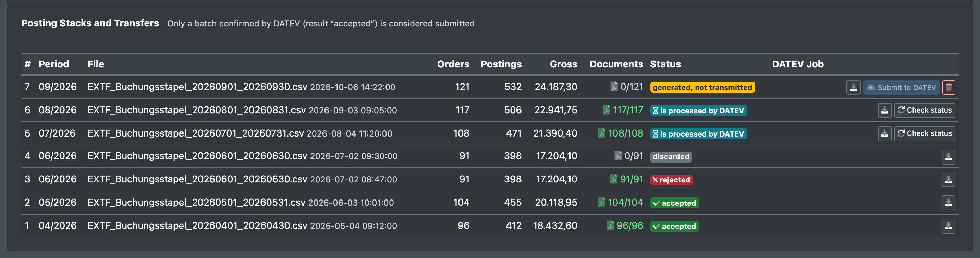This screenshot has width=980, height=258.
Task: Select file EXTF_Buchungsstapel_20260701_20260731.csv
Action: coord(196,133)
